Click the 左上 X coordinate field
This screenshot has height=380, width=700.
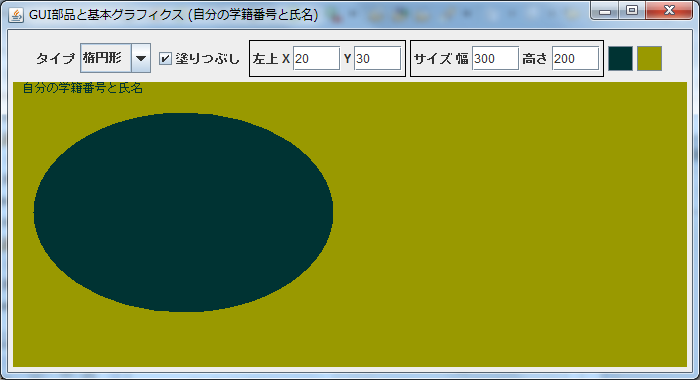[x=317, y=58]
